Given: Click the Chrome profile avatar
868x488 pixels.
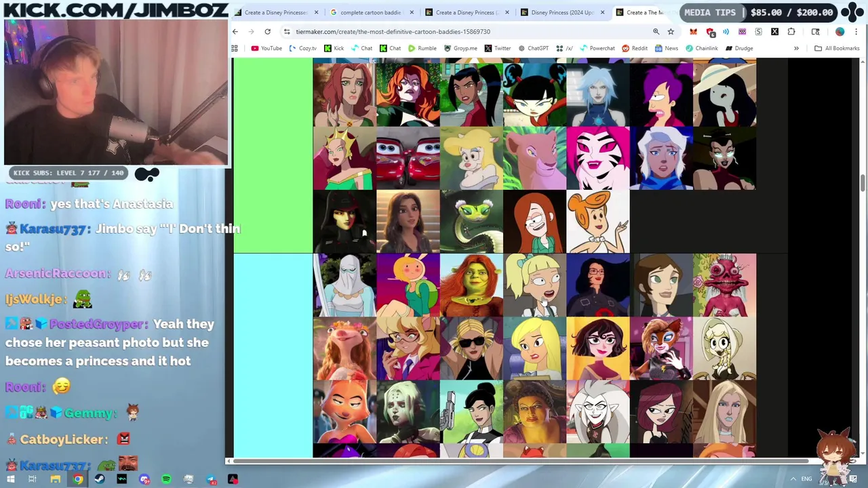Looking at the screenshot, I should 840,31.
